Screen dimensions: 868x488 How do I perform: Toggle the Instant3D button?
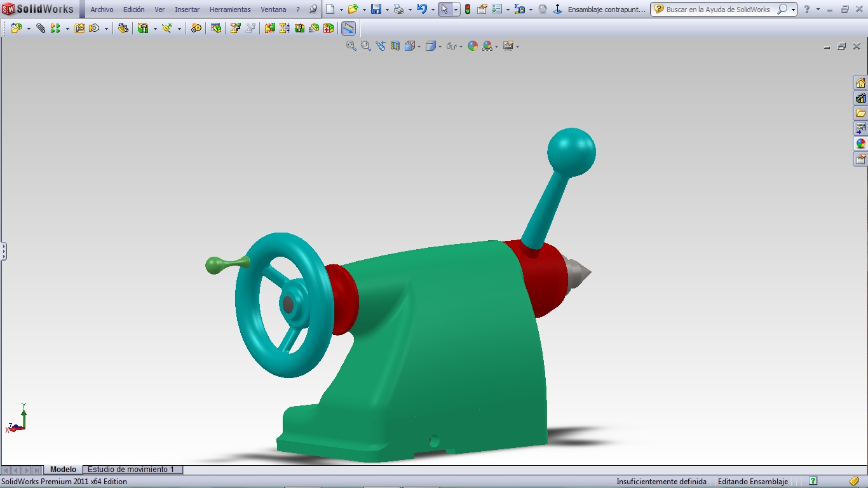pyautogui.click(x=348, y=28)
